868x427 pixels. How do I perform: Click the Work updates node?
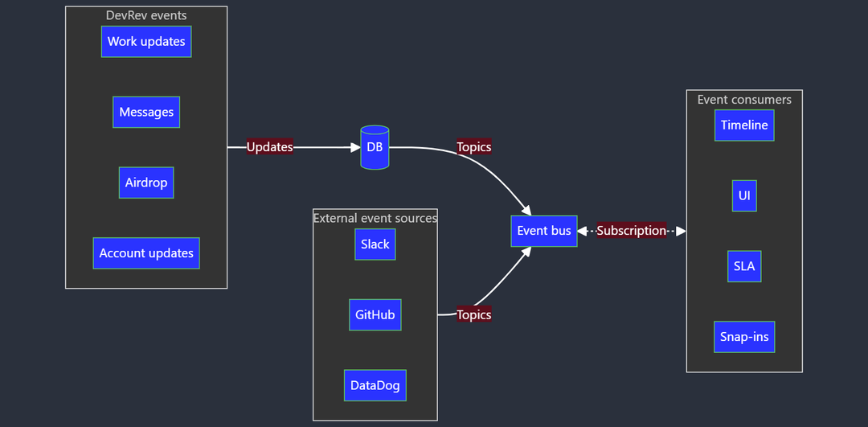click(x=146, y=42)
